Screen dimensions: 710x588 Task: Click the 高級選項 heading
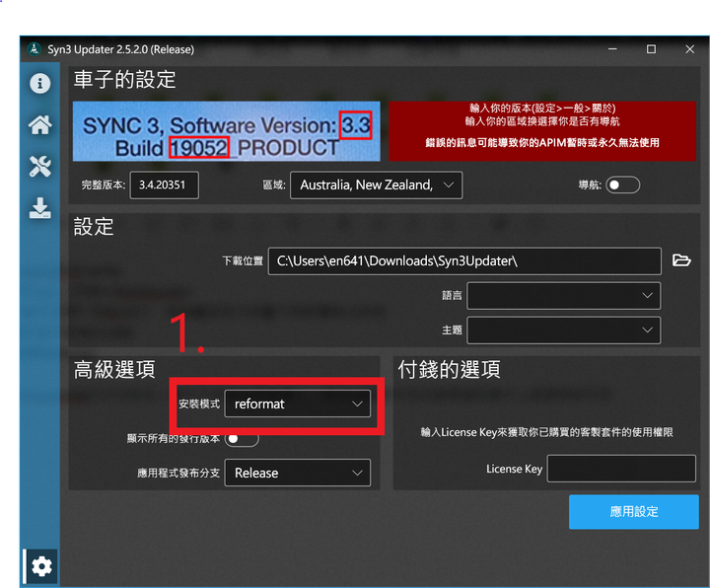pyautogui.click(x=114, y=370)
